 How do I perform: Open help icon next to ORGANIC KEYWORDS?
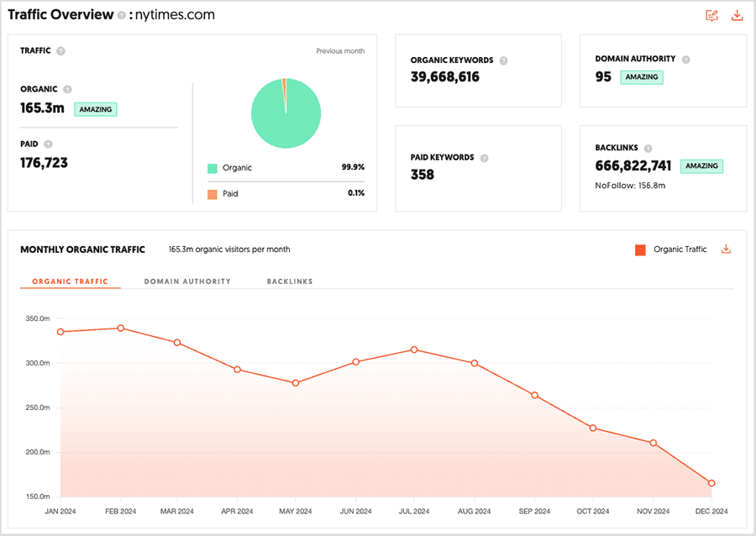(x=503, y=60)
